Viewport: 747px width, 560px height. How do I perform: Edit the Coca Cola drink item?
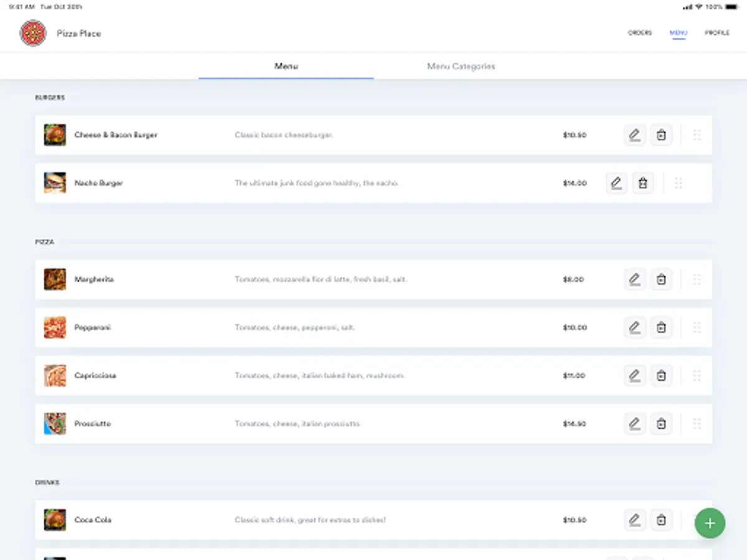[634, 520]
